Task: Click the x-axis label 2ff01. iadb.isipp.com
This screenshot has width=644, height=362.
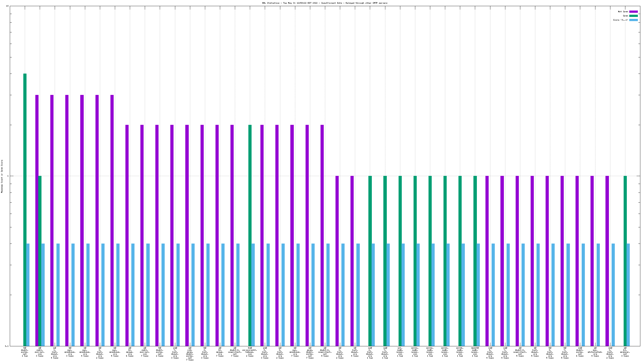Action: pos(415,352)
